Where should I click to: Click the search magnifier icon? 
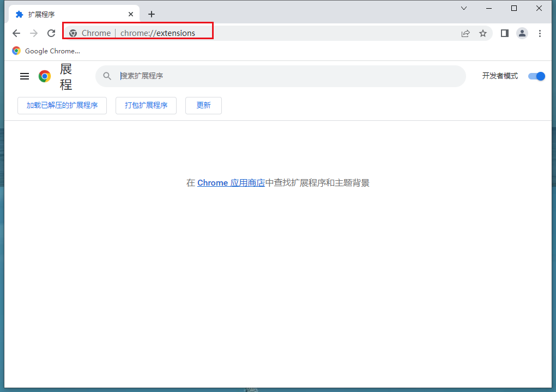click(107, 76)
